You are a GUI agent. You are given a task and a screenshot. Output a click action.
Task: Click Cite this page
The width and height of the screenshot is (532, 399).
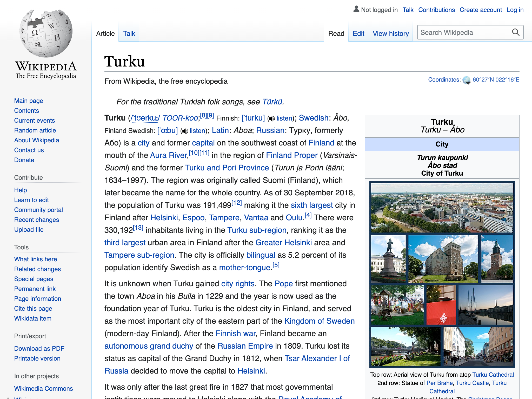pos(33,309)
